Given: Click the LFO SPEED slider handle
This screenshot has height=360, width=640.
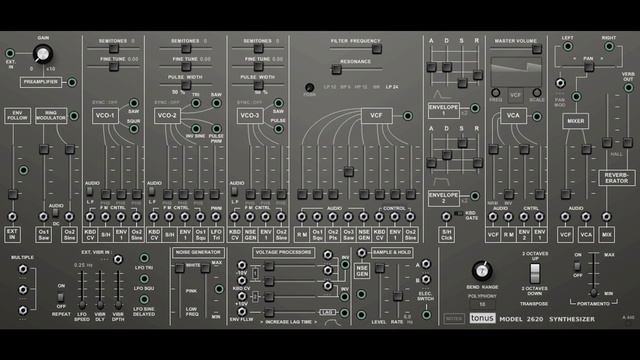Looking at the screenshot, I should 82,305.
